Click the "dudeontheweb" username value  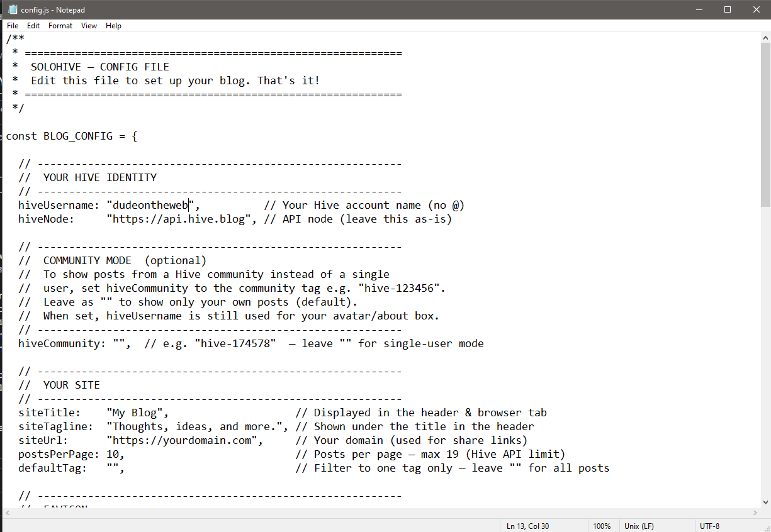pyautogui.click(x=150, y=205)
